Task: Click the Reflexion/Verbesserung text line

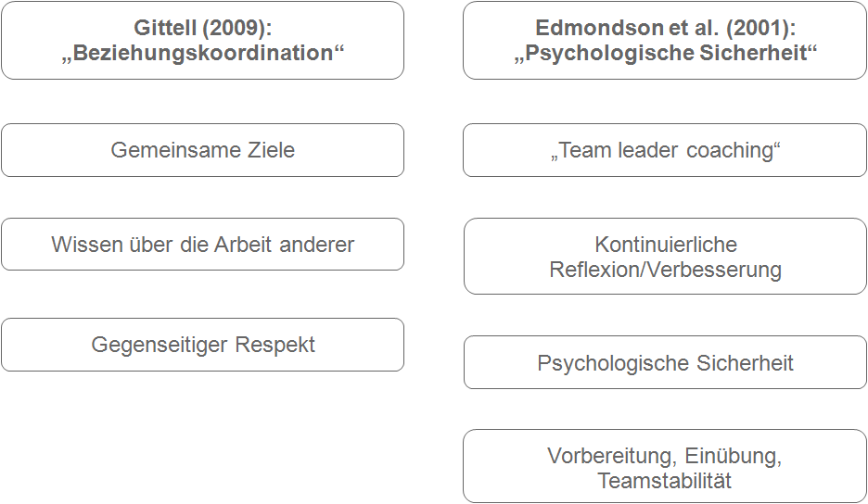Action: 666,270
